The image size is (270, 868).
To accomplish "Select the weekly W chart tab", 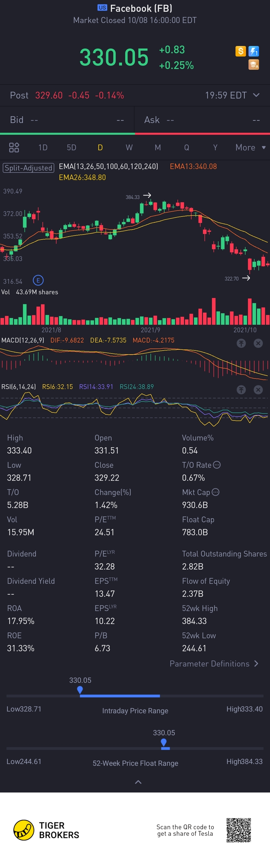I will [129, 147].
